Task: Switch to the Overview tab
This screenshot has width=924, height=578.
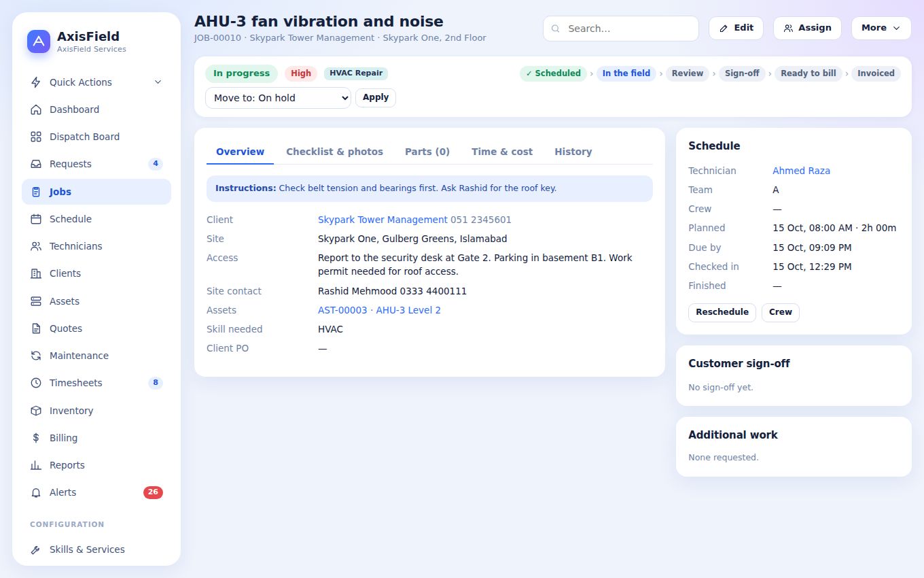Action: coord(240,152)
